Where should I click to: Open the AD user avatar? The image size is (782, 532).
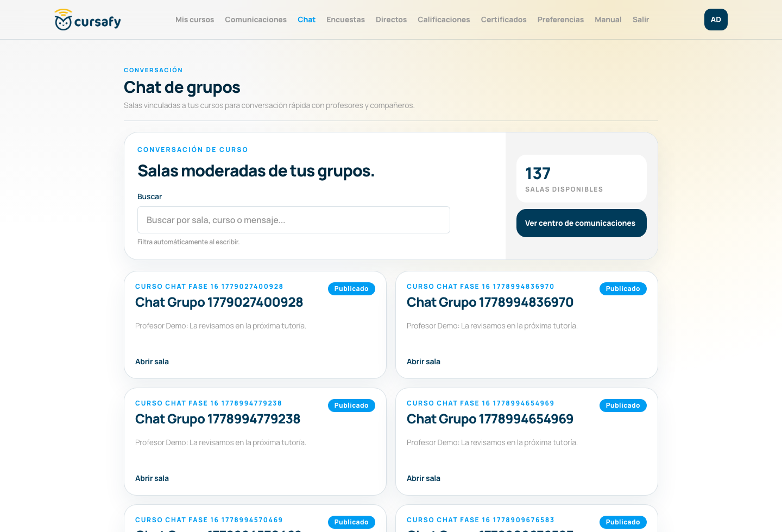716,20
